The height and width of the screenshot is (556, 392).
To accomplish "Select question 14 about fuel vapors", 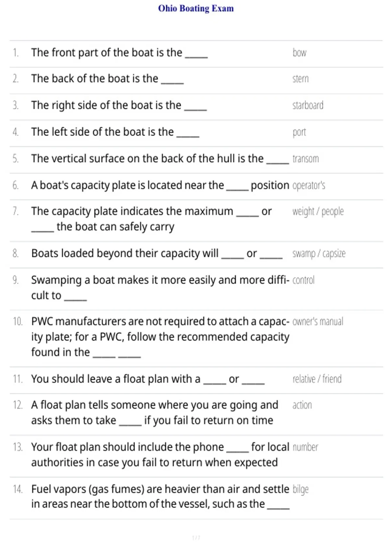I will 160,497.
